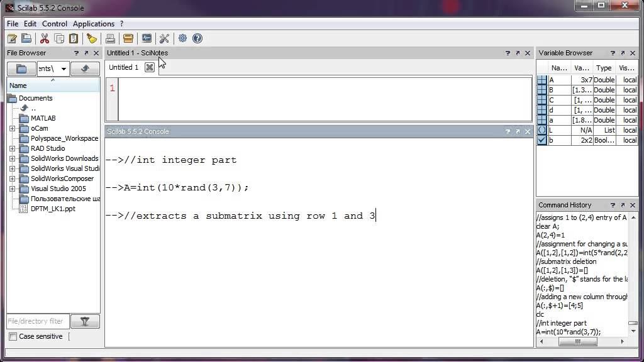This screenshot has height=362, width=644.
Task: Expand Visual Studio 2005 folder
Action: 13,189
